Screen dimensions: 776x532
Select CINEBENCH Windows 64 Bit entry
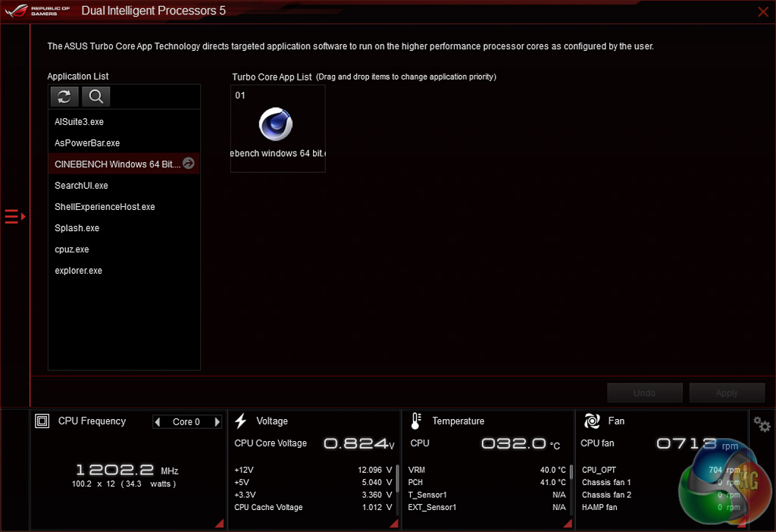(x=124, y=164)
